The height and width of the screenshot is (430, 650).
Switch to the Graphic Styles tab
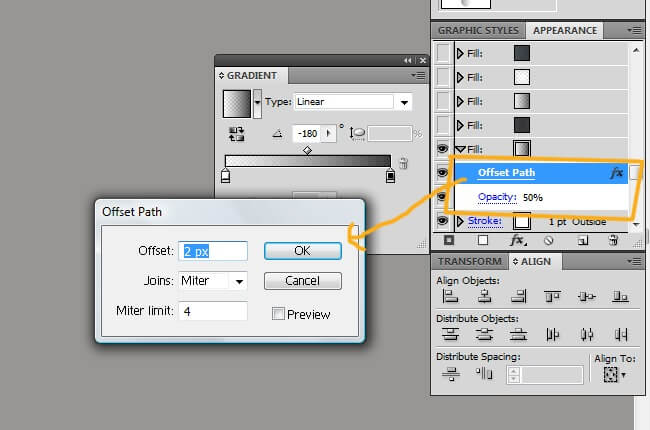[480, 30]
